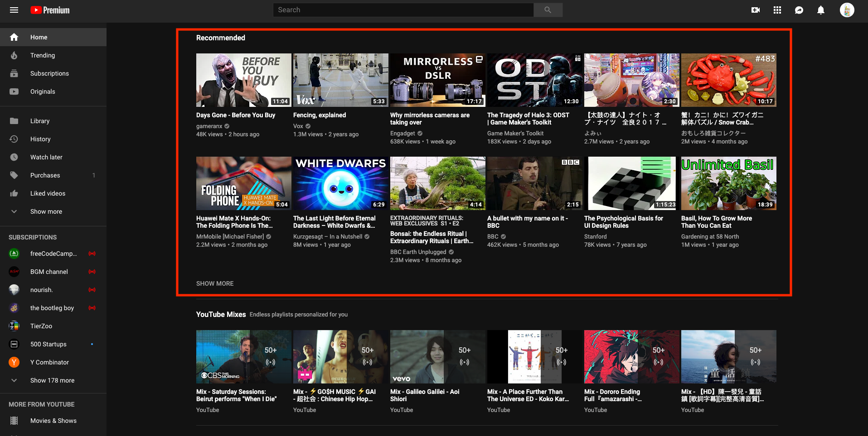The image size is (868, 436).
Task: Click the Subscriptions sidebar icon
Action: [x=14, y=73]
